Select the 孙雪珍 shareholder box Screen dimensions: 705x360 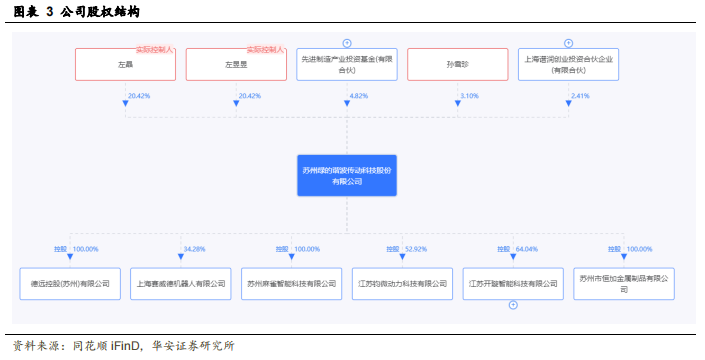coord(458,65)
